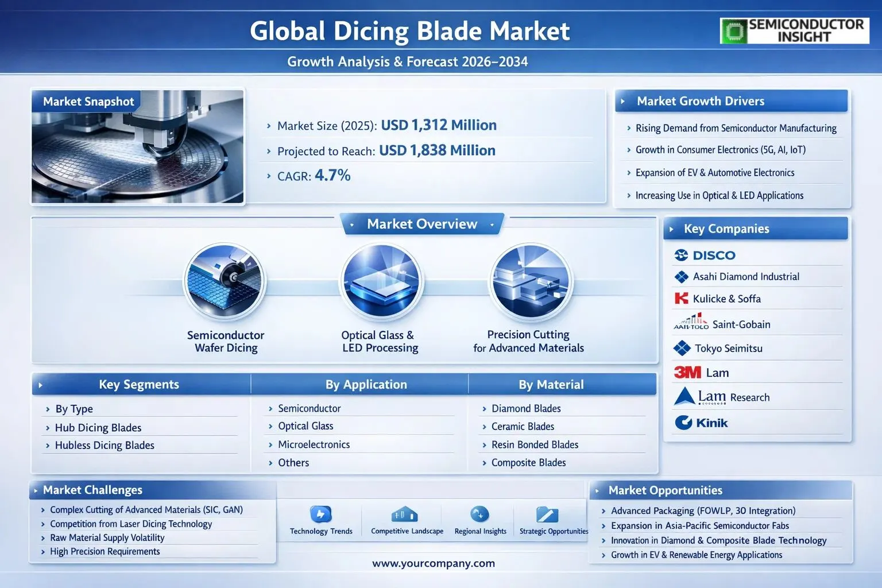
Task: Click the Market Opportunities header
Action: [x=721, y=490]
